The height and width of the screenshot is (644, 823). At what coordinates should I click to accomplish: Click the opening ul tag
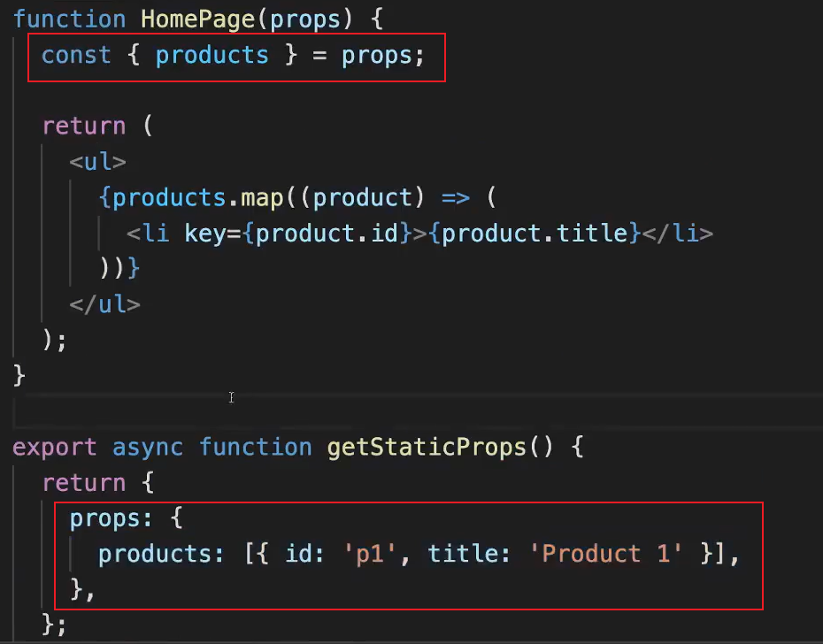coord(97,162)
